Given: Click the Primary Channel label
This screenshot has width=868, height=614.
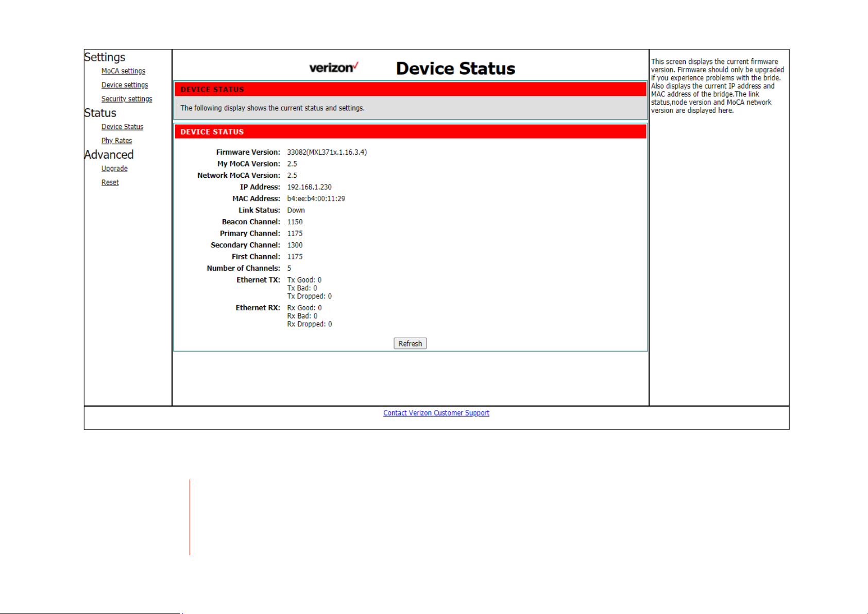Looking at the screenshot, I should pos(250,234).
